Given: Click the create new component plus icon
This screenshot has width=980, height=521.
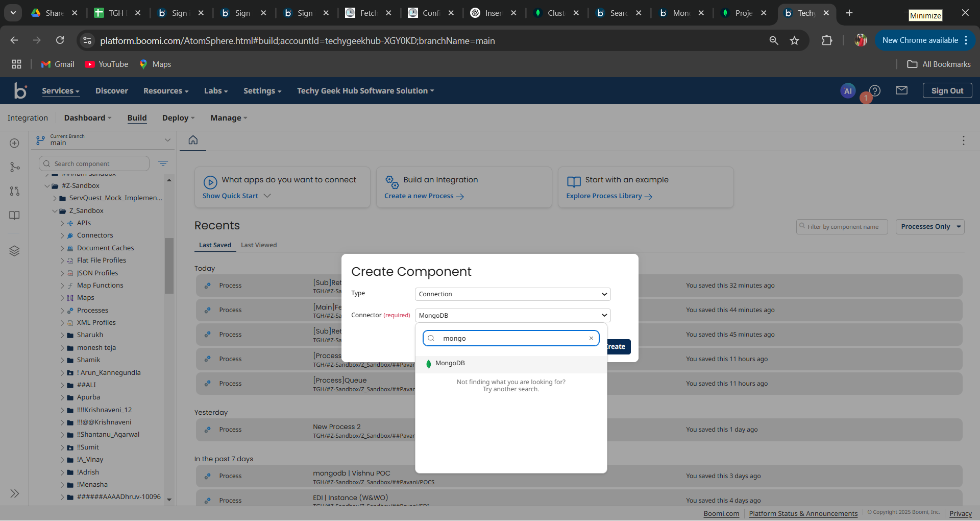Looking at the screenshot, I should [x=14, y=143].
